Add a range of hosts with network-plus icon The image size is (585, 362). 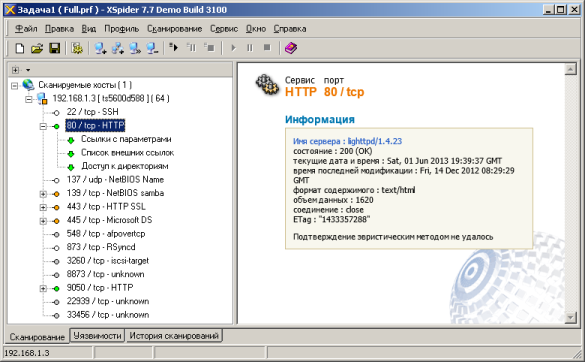click(118, 48)
